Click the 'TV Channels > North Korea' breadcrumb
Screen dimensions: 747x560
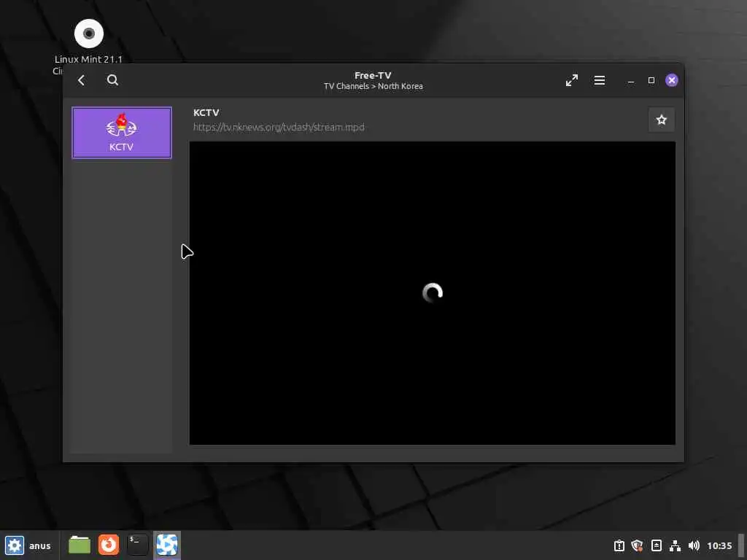[373, 86]
